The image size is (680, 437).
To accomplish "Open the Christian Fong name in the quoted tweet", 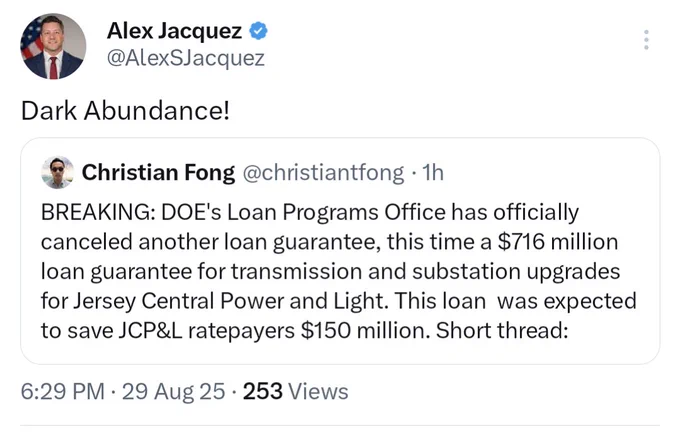I will pos(158,172).
